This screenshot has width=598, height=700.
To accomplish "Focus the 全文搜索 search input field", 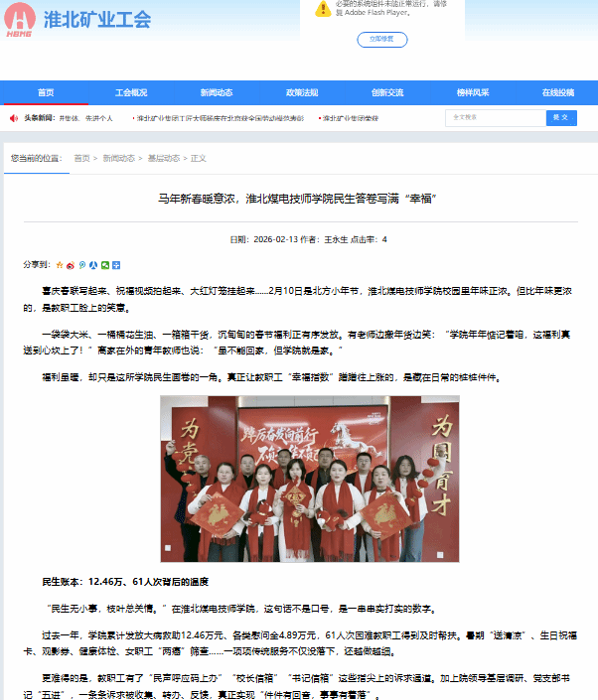I will point(495,117).
